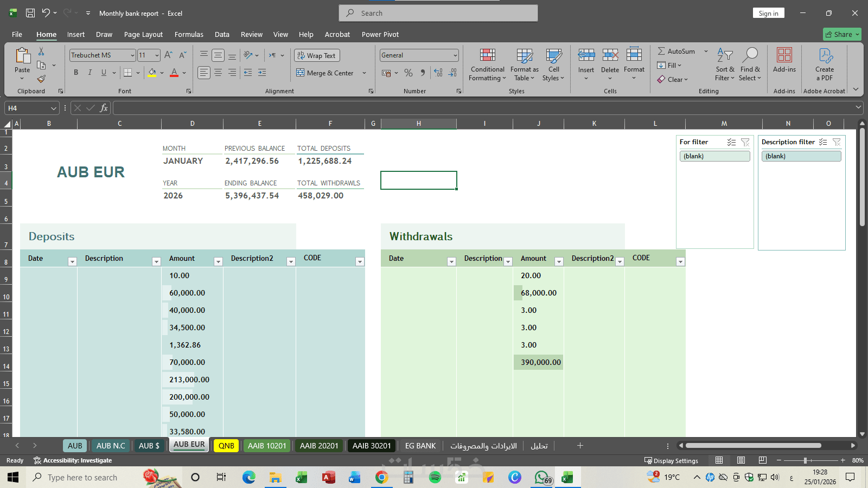
Task: Click the Delete cells icon
Action: point(610,55)
